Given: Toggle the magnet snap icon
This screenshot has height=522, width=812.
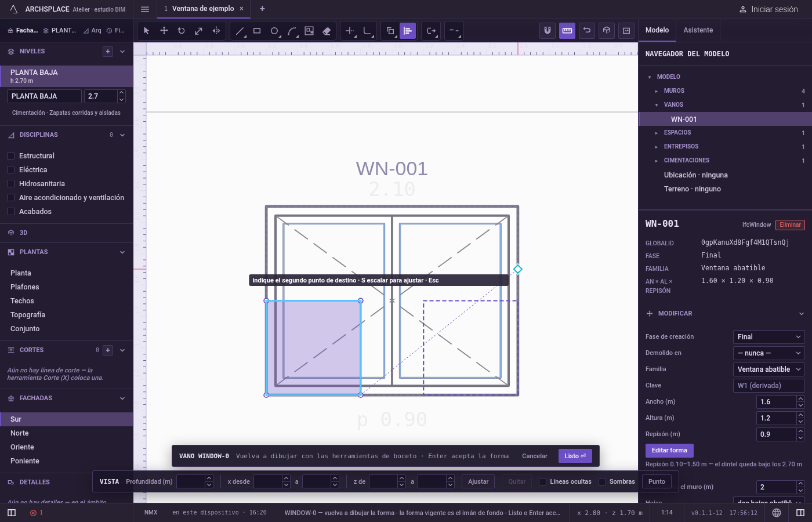Looking at the screenshot, I should click(x=548, y=31).
